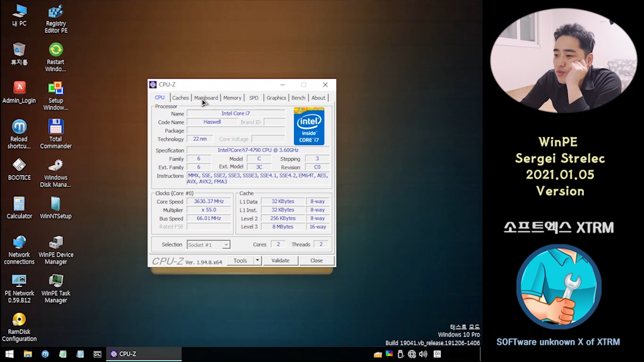Screen dimensions: 644x362
Task: Select the CPU tab
Action: (160, 98)
